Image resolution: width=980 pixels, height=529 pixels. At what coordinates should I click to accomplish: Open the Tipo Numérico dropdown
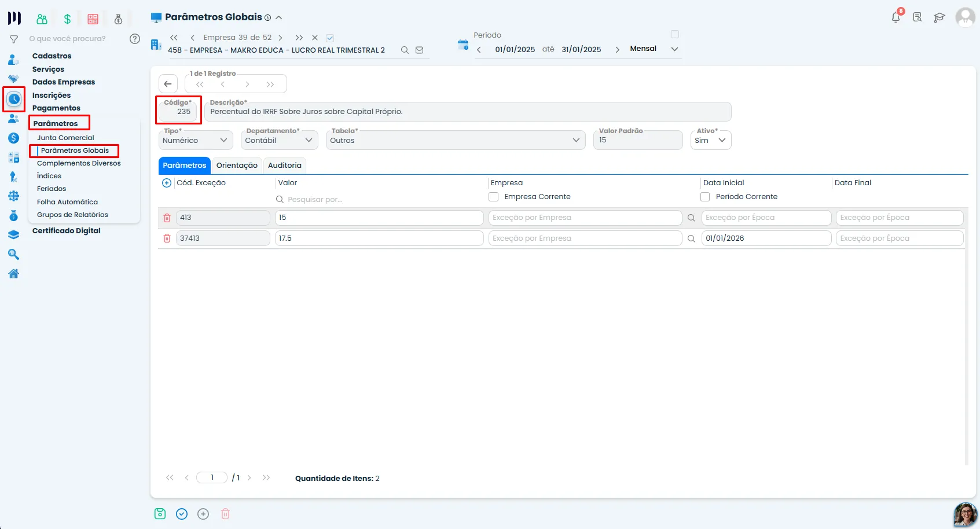[196, 140]
